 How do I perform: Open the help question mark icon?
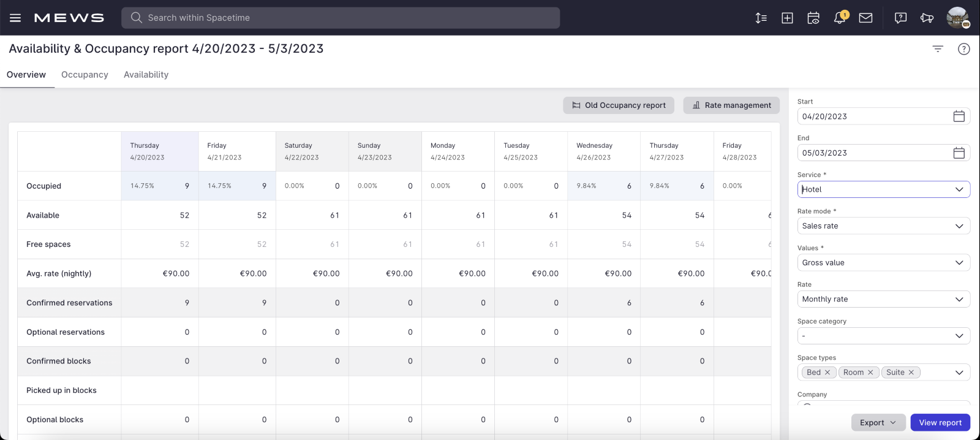[x=963, y=49]
